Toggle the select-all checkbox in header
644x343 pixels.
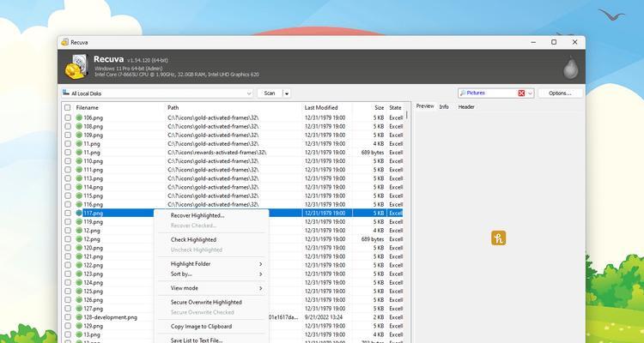coord(67,107)
